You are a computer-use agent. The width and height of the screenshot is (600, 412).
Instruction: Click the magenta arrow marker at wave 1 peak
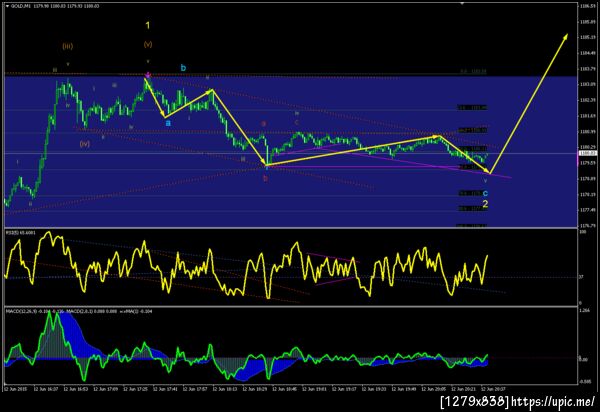(148, 75)
